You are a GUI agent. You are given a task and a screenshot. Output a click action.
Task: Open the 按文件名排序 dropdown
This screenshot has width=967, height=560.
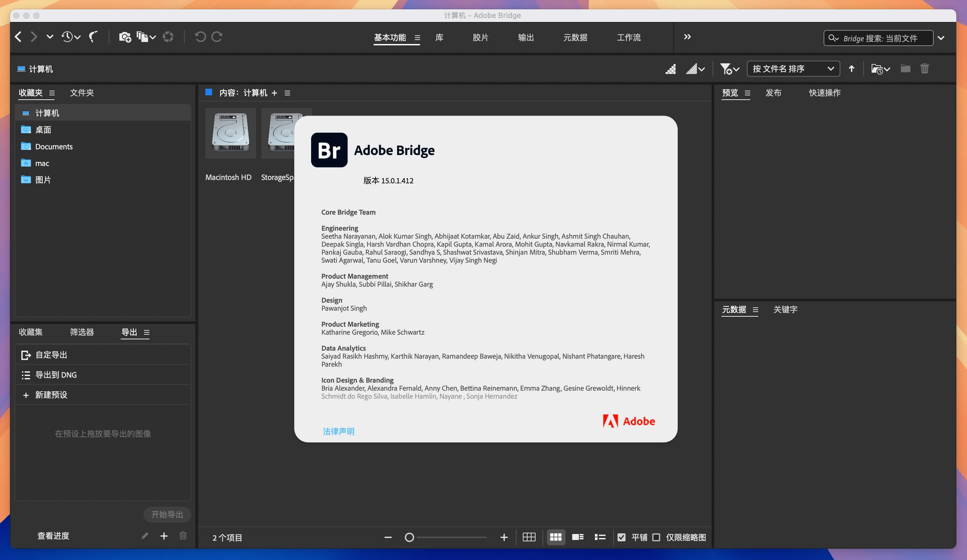(792, 69)
